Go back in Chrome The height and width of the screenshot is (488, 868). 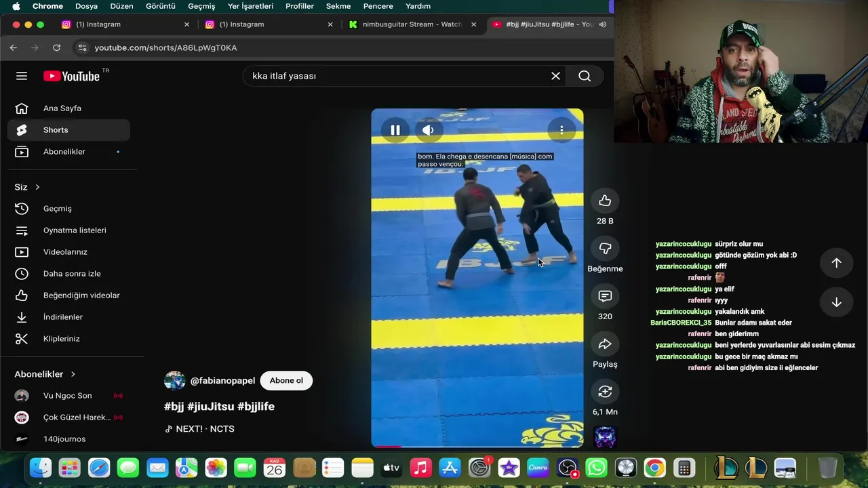click(14, 47)
